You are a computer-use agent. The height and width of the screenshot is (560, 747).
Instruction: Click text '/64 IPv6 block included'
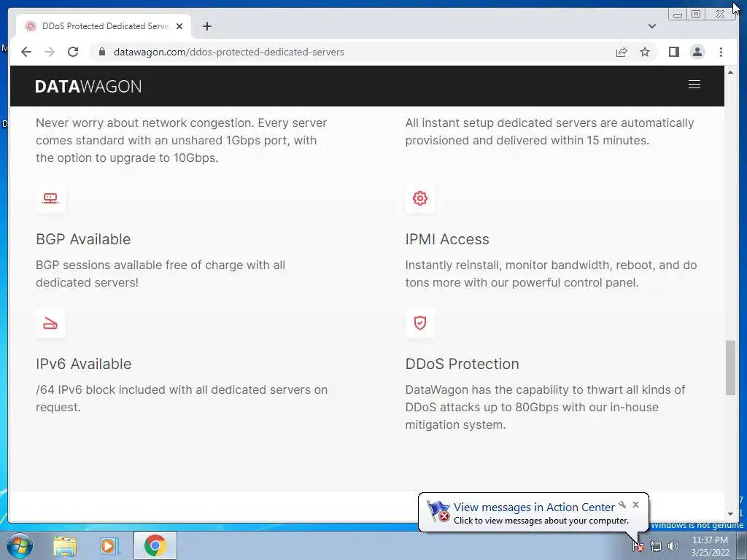(x=101, y=389)
